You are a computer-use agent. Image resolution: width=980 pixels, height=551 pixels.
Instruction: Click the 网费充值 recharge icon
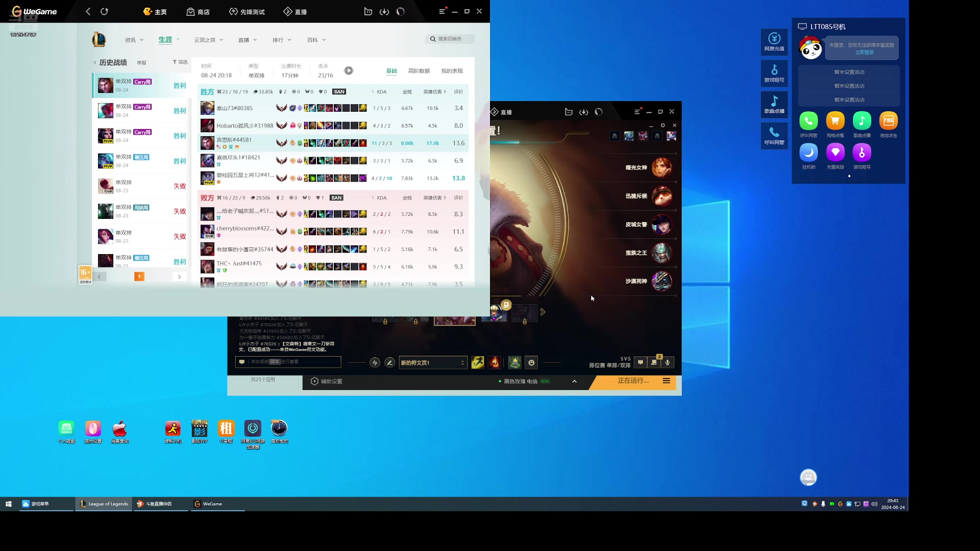[774, 42]
